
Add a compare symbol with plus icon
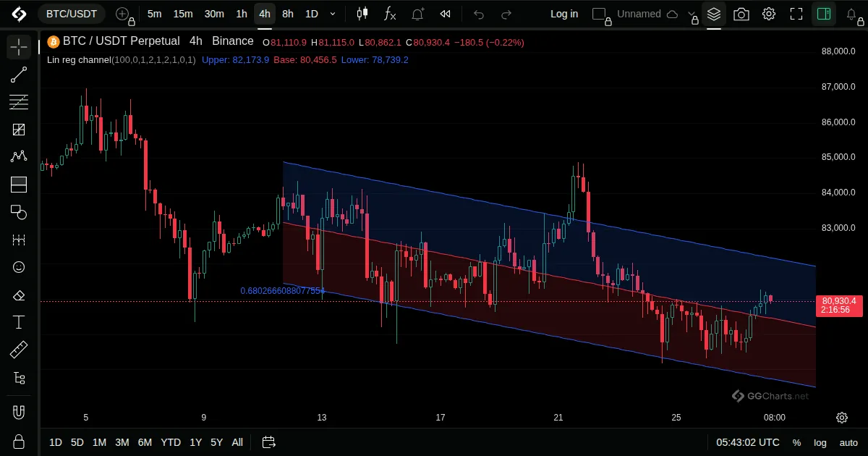point(122,14)
